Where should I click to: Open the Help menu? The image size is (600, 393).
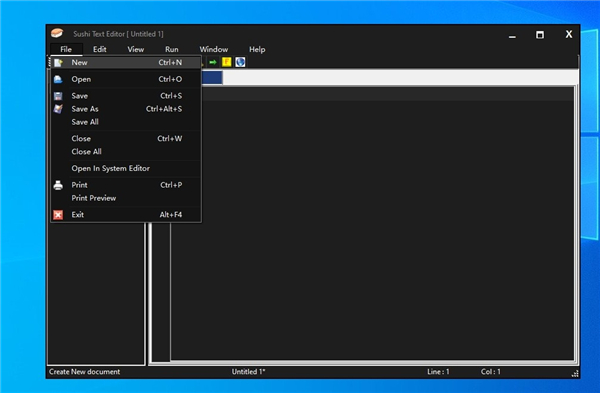click(x=257, y=49)
